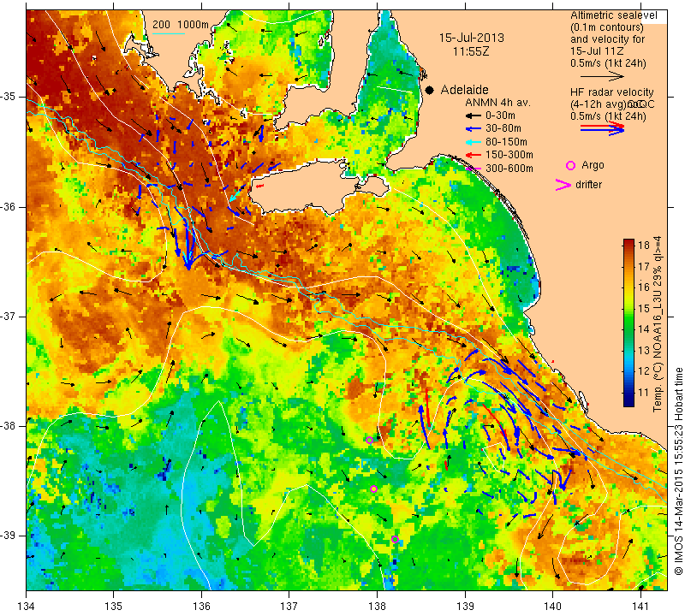Click the '0-30m' depth label
This screenshot has height=616, width=685.
[x=500, y=116]
